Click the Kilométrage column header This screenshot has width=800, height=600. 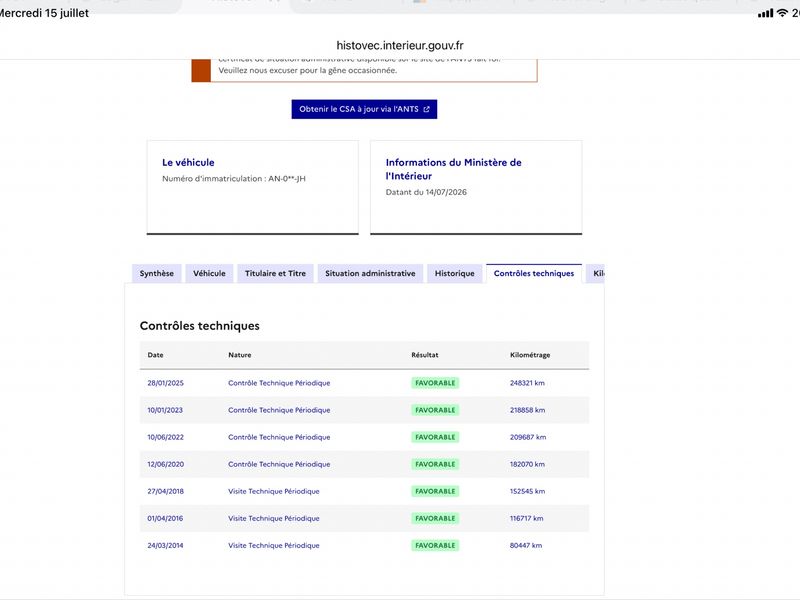tap(530, 355)
